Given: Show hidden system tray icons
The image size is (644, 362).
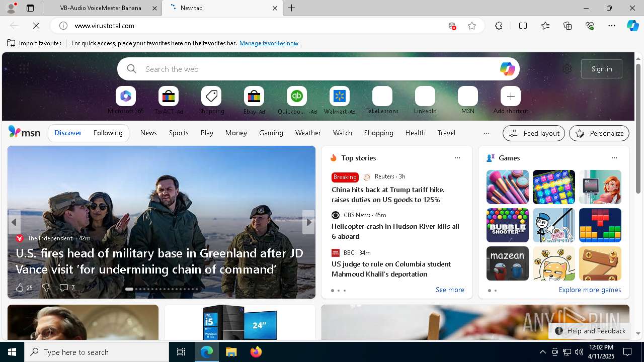Looking at the screenshot, I should coord(542,352).
